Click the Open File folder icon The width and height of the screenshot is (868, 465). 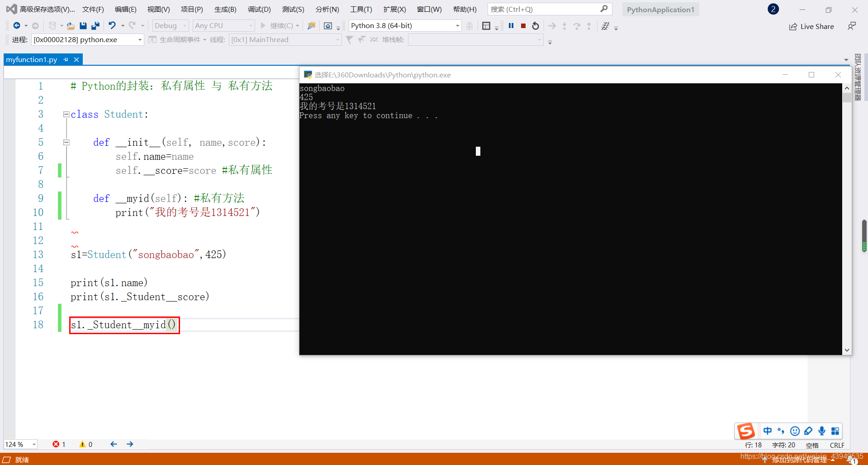71,26
